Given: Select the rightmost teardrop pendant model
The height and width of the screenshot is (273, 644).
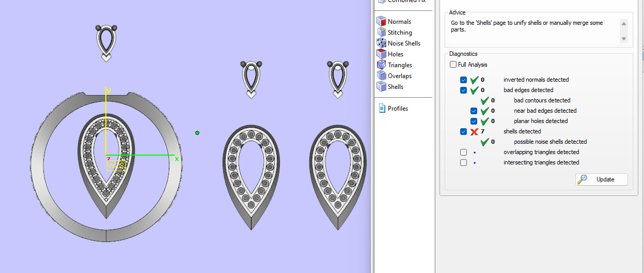Looking at the screenshot, I should coord(338,177).
